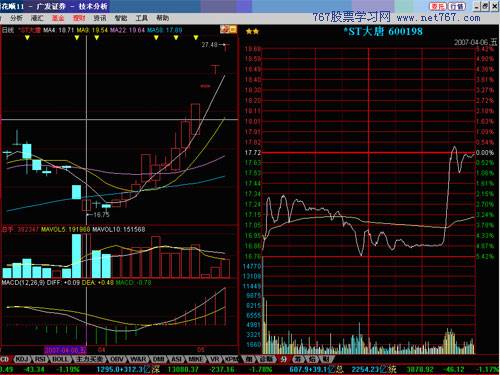Switch to the KDJ indicator tab
The image size is (500, 375).
22,359
